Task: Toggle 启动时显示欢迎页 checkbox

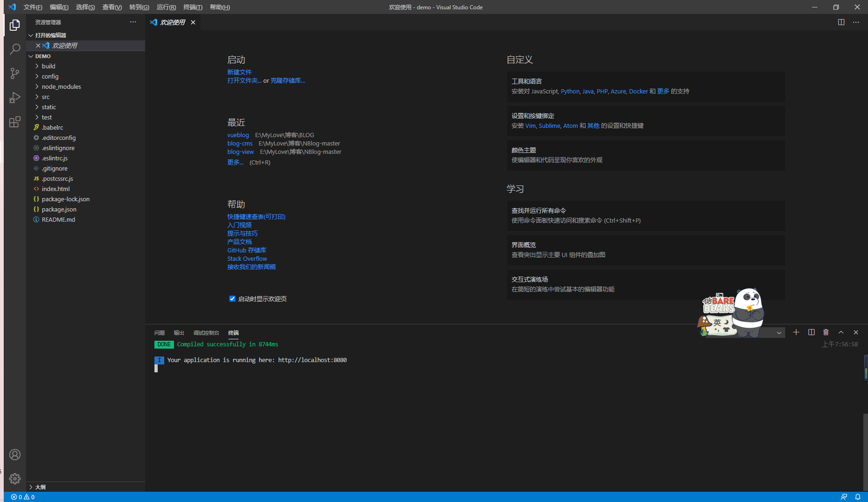Action: [x=232, y=299]
